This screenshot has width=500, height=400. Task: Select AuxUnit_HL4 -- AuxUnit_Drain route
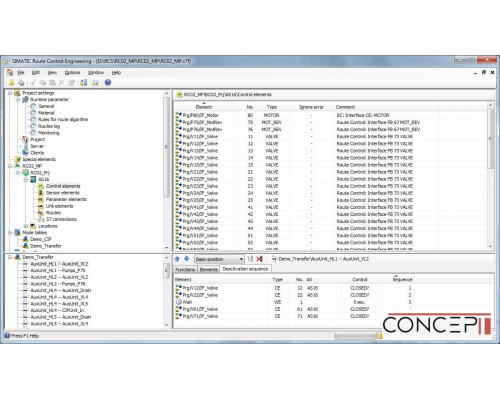(61, 290)
